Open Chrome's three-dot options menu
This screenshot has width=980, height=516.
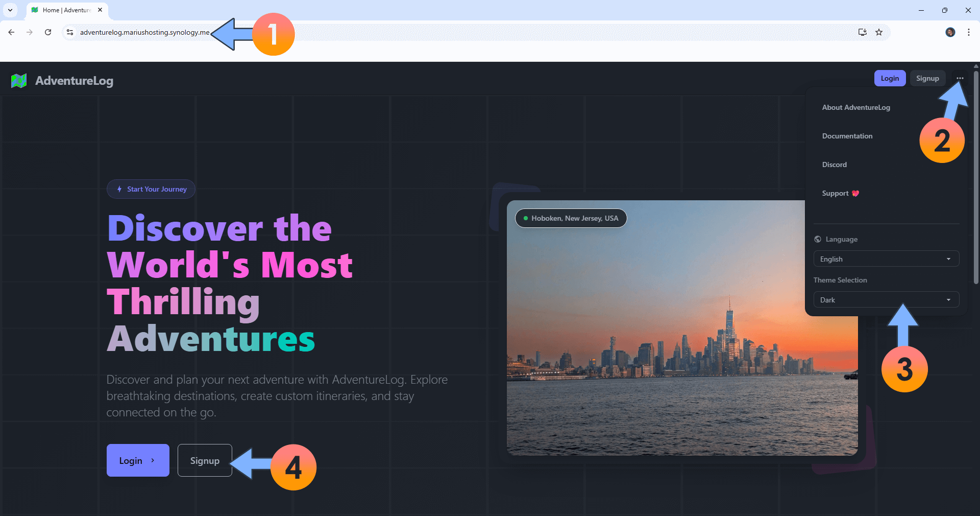click(x=968, y=32)
